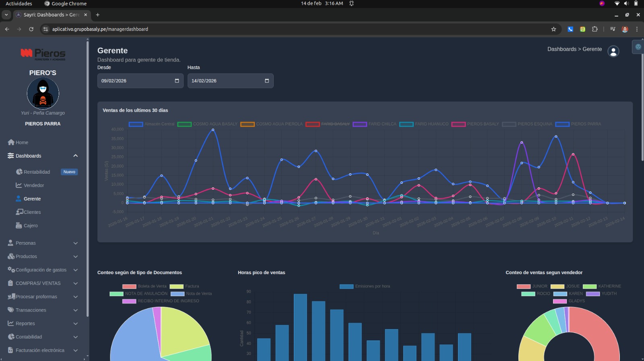
Task: Collapse the Dashboards sidebar section
Action: 75,156
